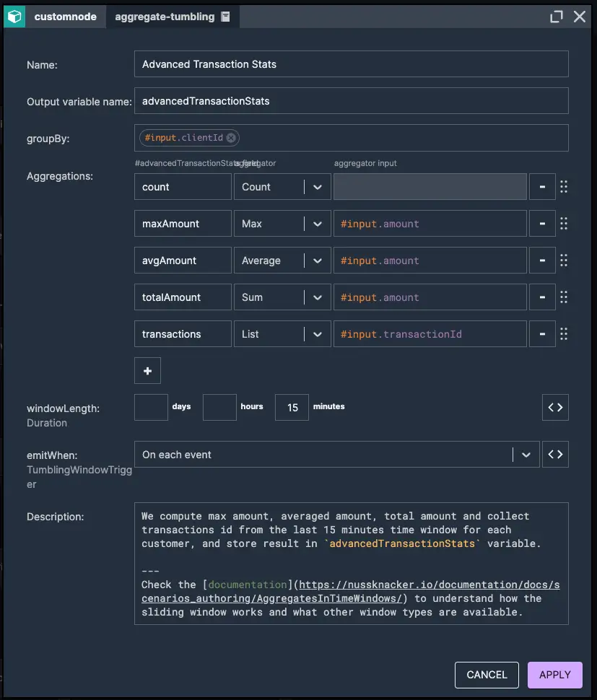Grab the drag handle of count row

tap(564, 187)
